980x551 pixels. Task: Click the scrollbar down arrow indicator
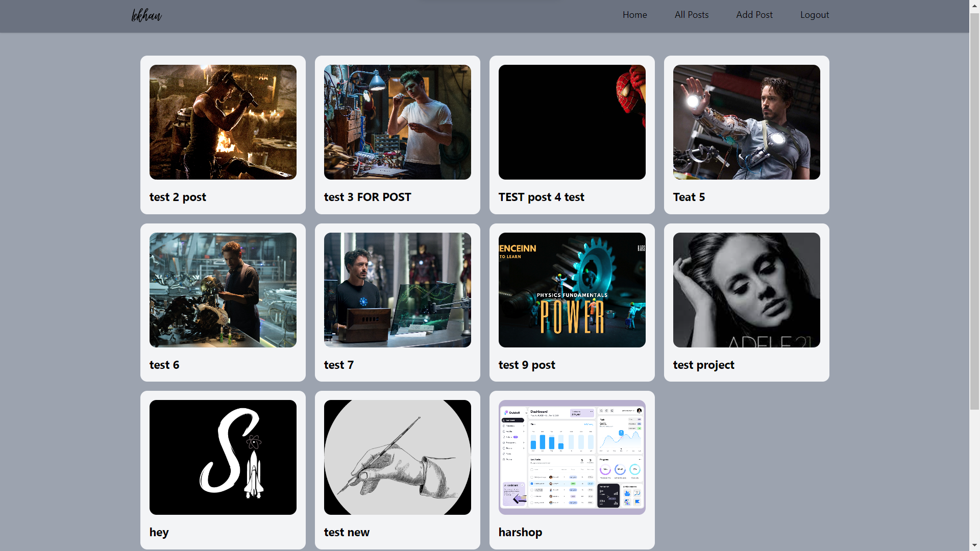point(974,545)
